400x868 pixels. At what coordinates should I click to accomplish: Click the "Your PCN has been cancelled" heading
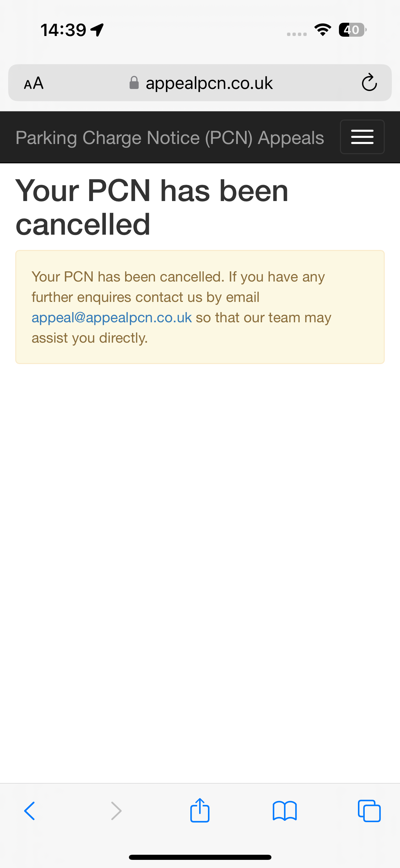(152, 207)
